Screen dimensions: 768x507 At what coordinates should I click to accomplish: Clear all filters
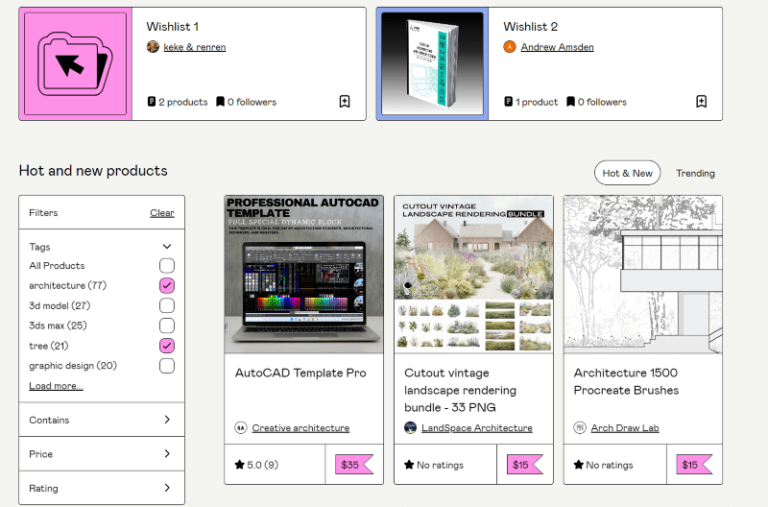[162, 213]
